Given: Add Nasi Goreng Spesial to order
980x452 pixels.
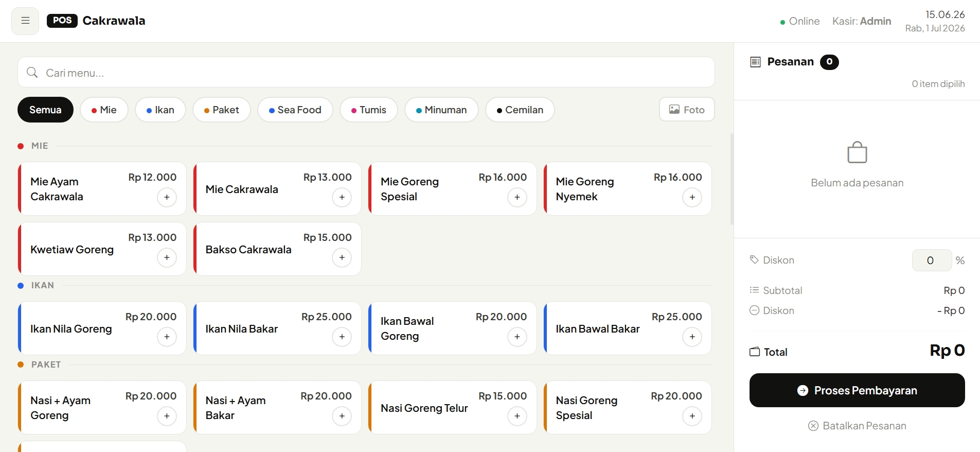Looking at the screenshot, I should [692, 416].
